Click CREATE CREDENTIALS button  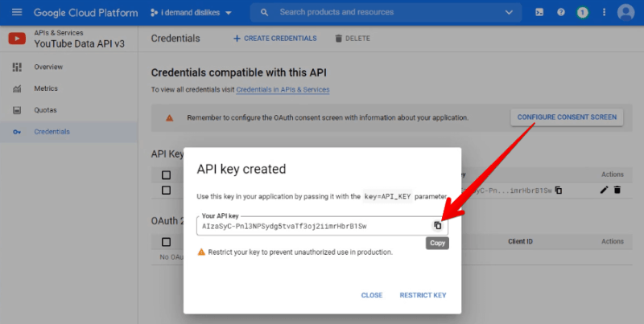[x=275, y=38]
